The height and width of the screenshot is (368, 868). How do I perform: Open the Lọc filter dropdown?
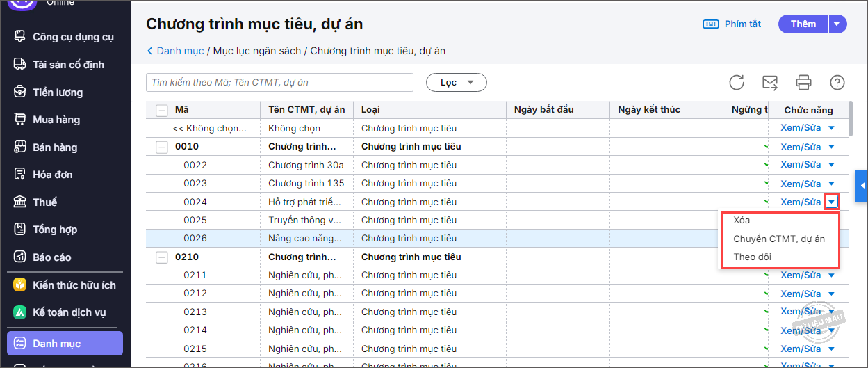(x=456, y=83)
